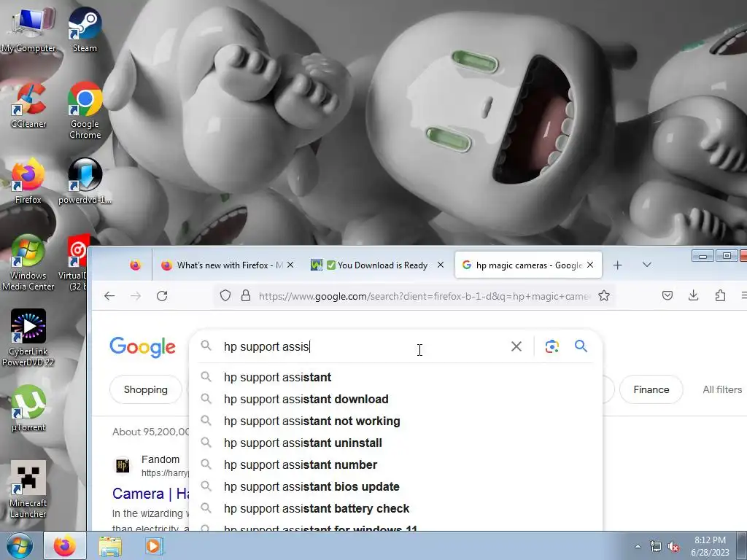Switch to You Download is Ready tab
The width and height of the screenshot is (747, 560).
pyautogui.click(x=377, y=265)
